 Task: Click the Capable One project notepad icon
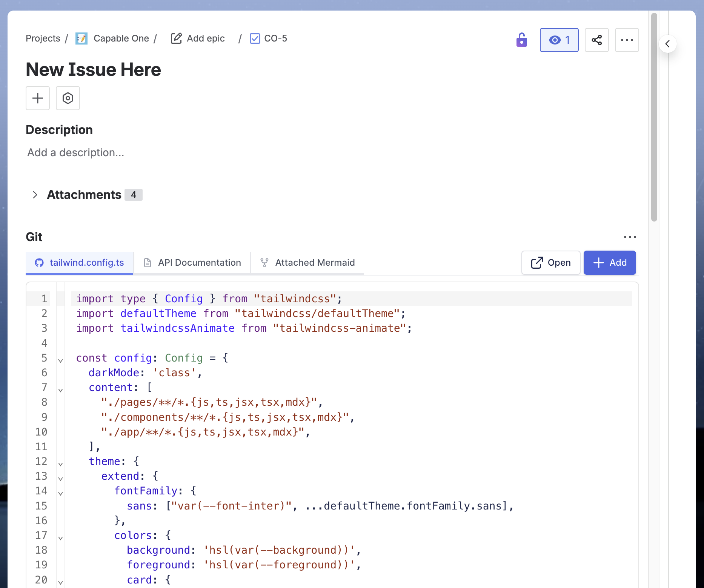pos(81,38)
